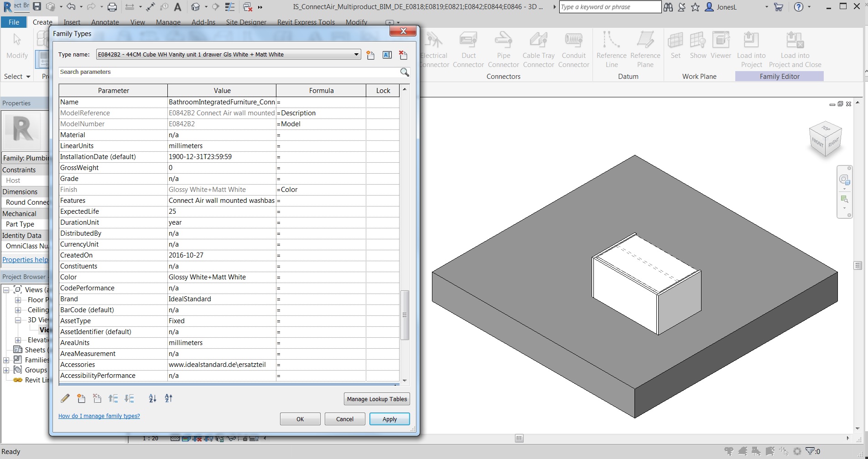The height and width of the screenshot is (459, 868).
Task: Expand the Families node in Project Browser
Action: click(x=6, y=360)
